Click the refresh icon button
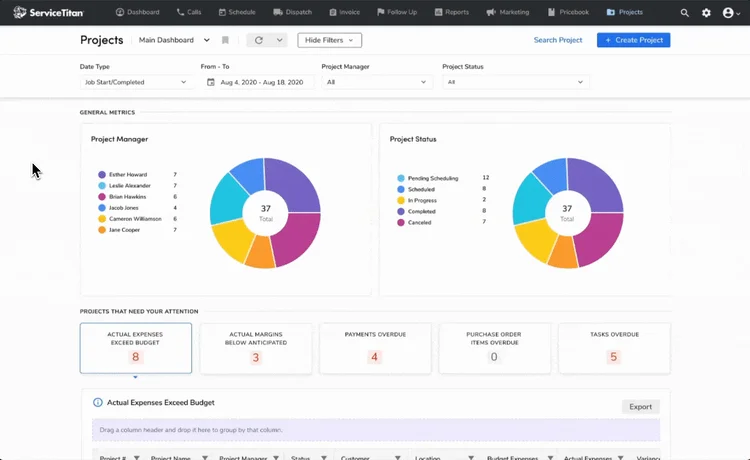Image resolution: width=750 pixels, height=460 pixels. click(259, 40)
